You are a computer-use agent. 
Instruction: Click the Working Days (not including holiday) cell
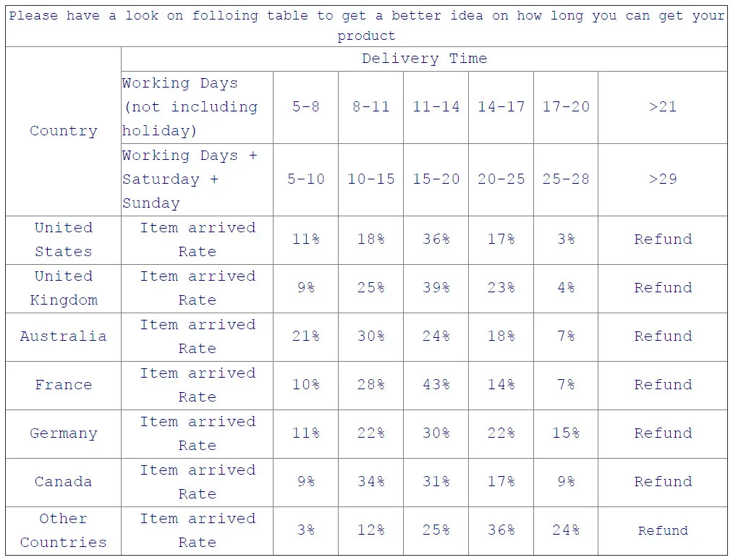[x=197, y=107]
